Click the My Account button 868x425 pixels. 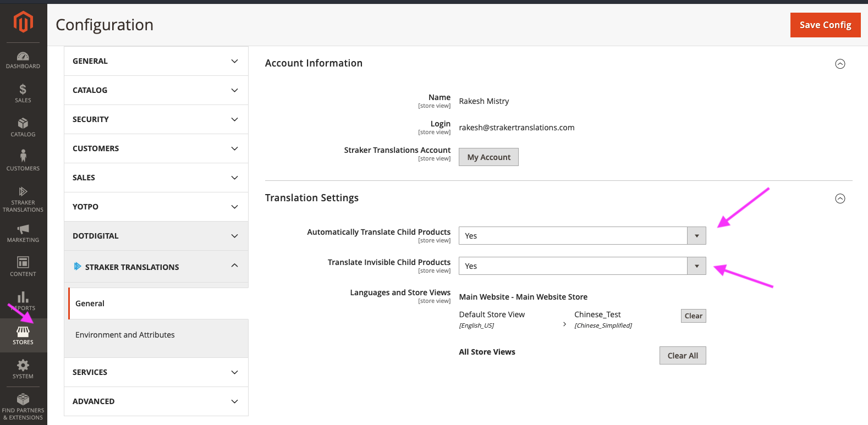tap(488, 157)
